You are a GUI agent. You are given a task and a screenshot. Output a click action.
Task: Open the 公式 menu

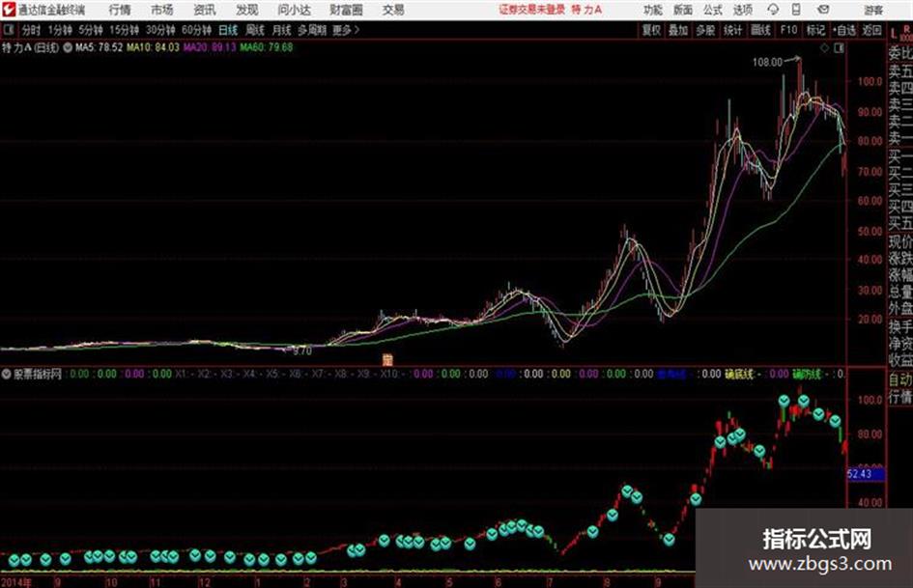click(x=713, y=10)
